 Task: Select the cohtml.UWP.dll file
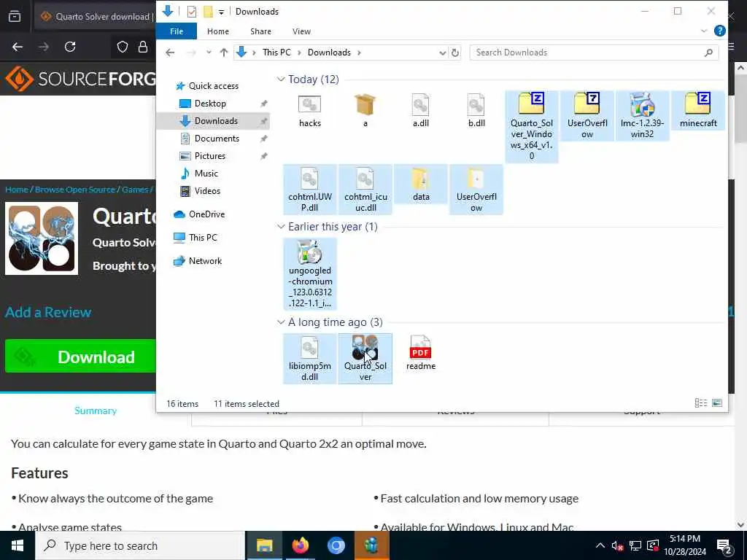tap(309, 190)
